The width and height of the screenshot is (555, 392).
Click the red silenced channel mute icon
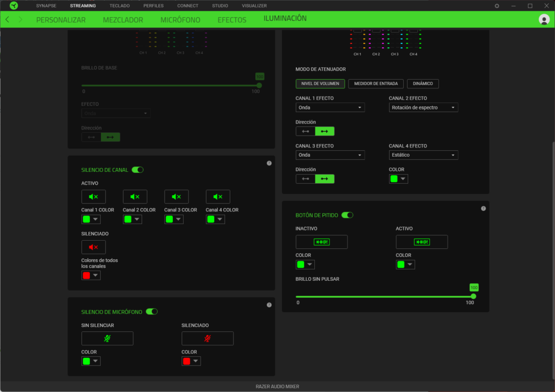(93, 247)
